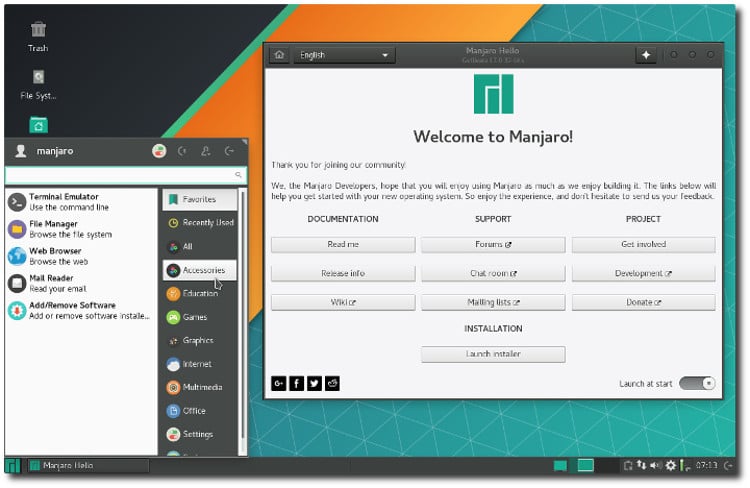Viewport: 750px width, 488px height.
Task: Click the Manjaro menu button in taskbar
Action: point(12,465)
